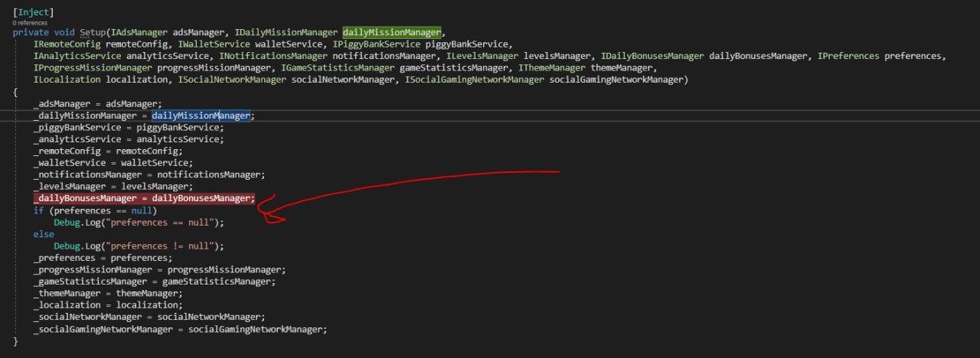
Task: Click the ILocalization parameter type
Action: pyautogui.click(x=67, y=80)
